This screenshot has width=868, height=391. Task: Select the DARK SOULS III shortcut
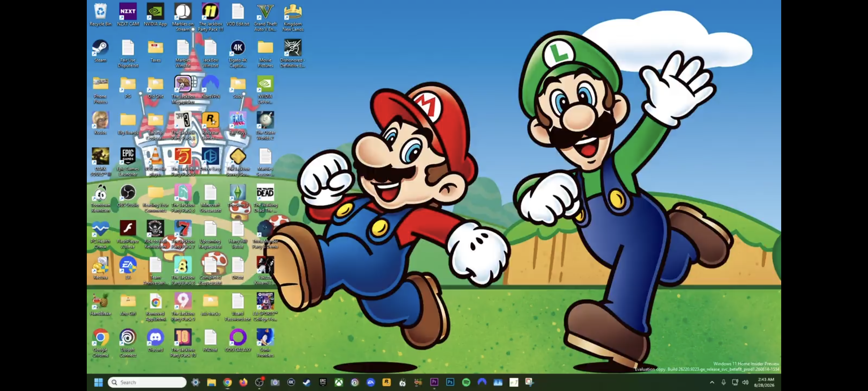coord(101,162)
